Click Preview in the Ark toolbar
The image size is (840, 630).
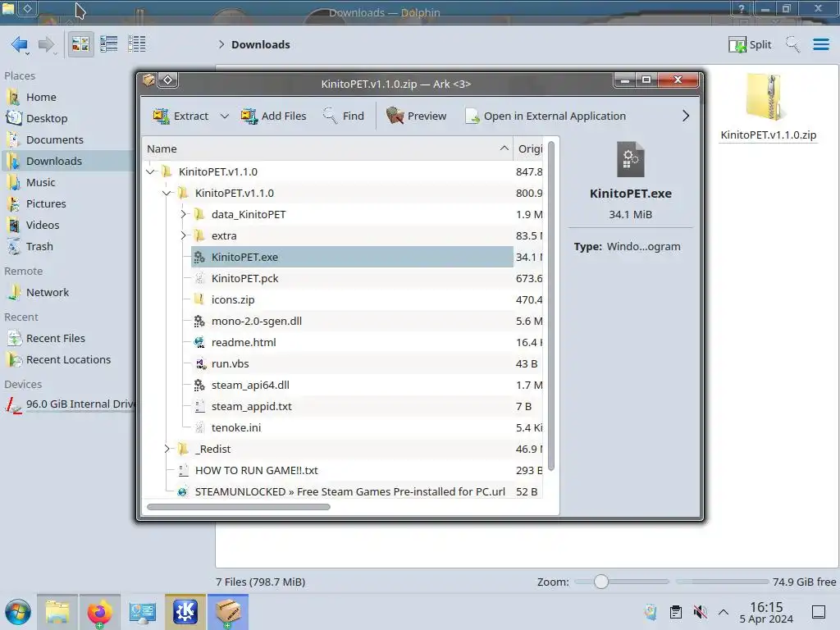pyautogui.click(x=416, y=116)
